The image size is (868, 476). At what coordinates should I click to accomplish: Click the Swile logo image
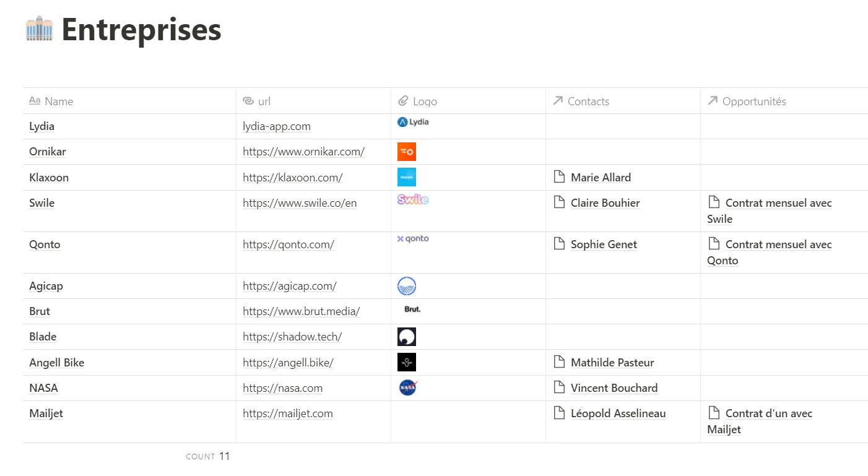[x=412, y=199]
